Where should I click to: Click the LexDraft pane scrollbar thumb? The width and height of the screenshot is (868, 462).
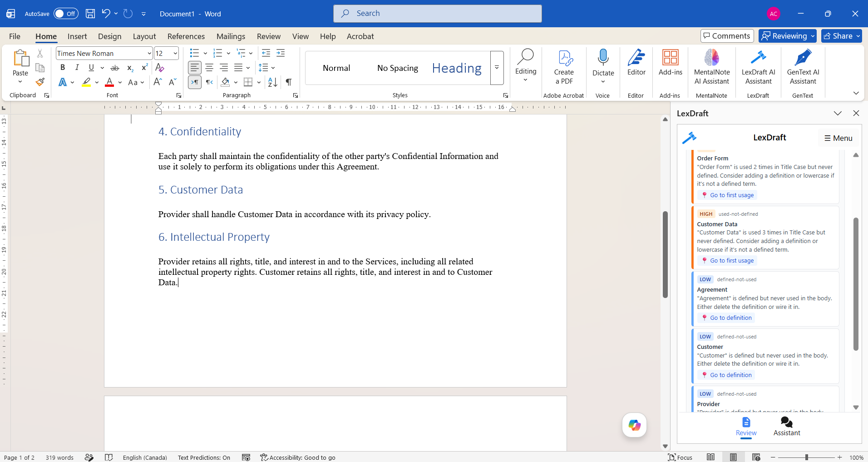point(856,284)
